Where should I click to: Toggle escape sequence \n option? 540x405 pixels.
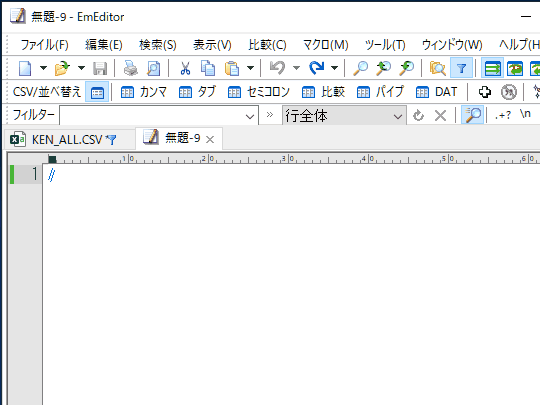point(525,114)
